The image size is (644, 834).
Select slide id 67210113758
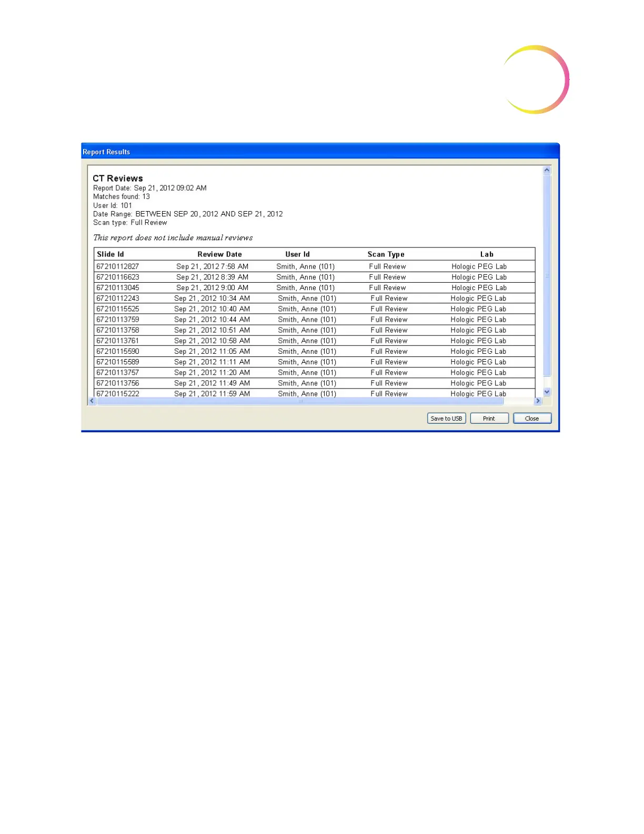(x=118, y=330)
